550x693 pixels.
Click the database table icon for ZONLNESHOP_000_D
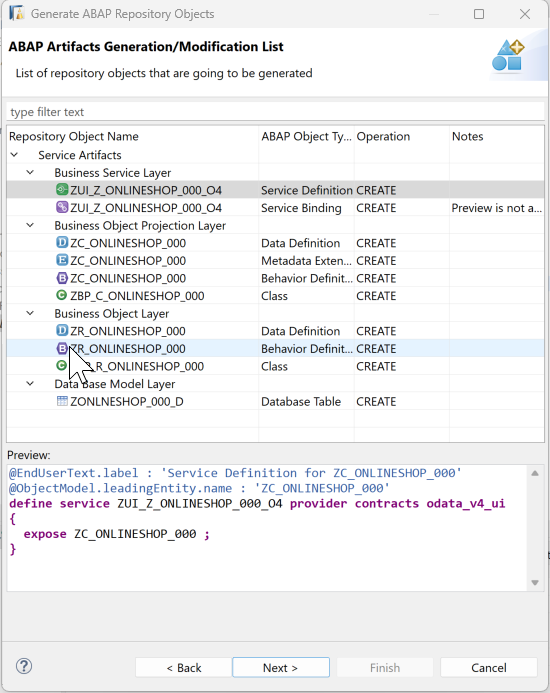[62, 401]
